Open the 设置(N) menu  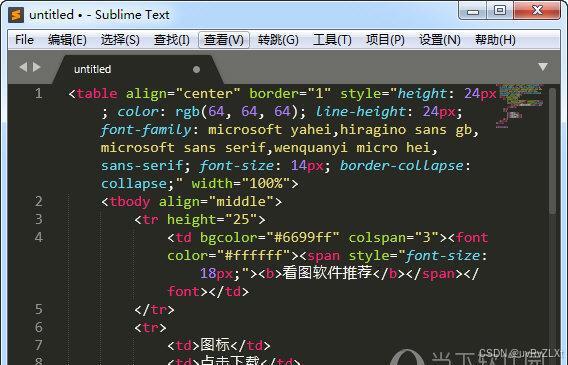point(440,39)
